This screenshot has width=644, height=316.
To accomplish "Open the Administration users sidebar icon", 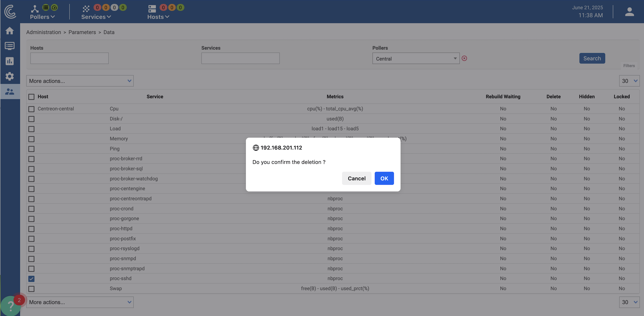I will click(9, 92).
